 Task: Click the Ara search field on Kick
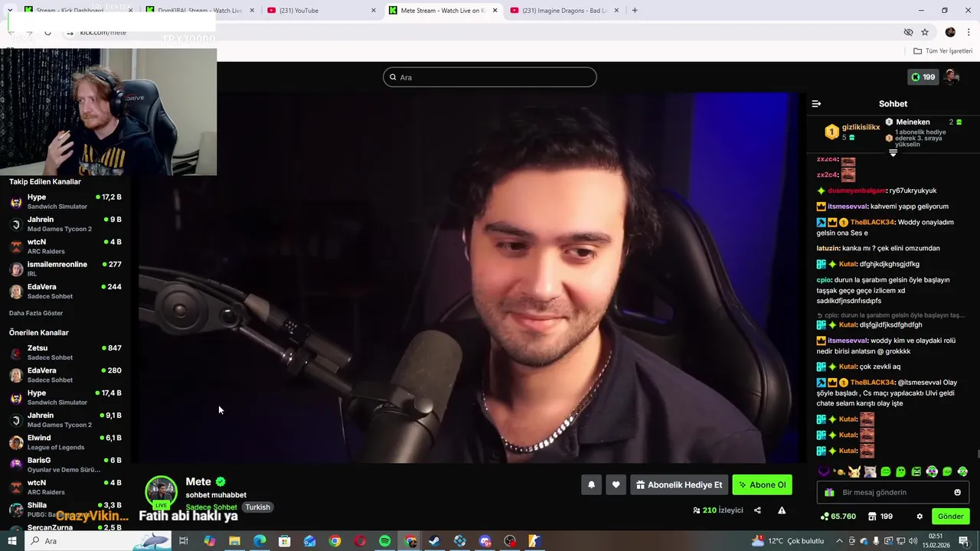490,77
